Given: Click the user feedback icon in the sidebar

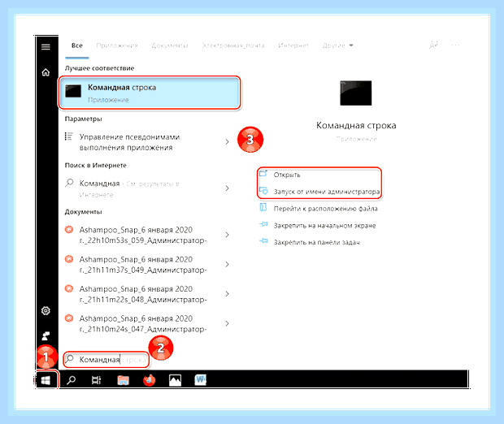Looking at the screenshot, I should (46, 336).
